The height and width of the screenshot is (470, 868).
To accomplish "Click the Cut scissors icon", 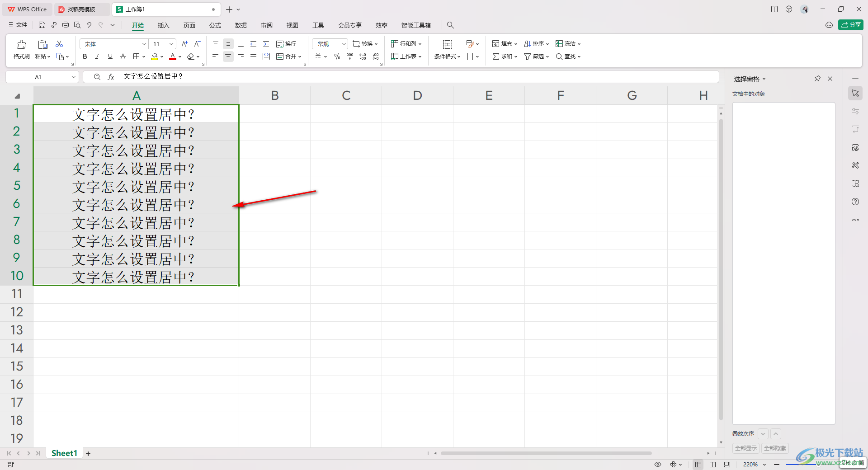I will 59,44.
